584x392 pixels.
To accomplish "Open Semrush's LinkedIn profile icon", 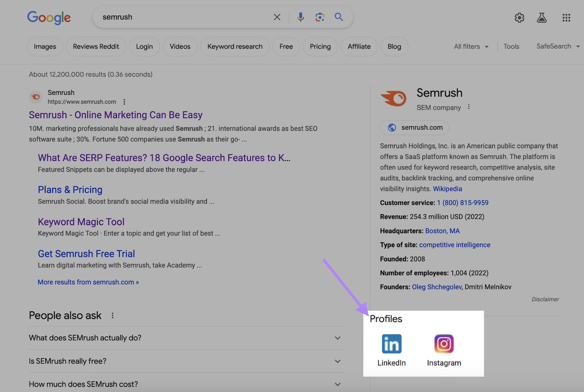I will 391,343.
